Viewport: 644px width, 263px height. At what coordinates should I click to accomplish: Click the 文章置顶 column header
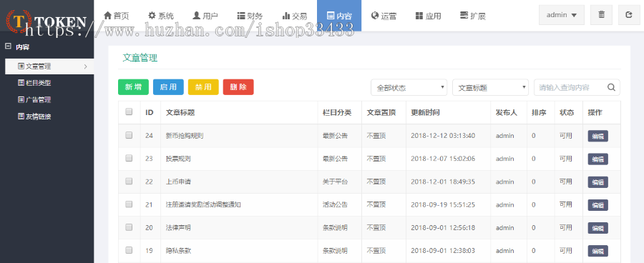[x=381, y=112]
